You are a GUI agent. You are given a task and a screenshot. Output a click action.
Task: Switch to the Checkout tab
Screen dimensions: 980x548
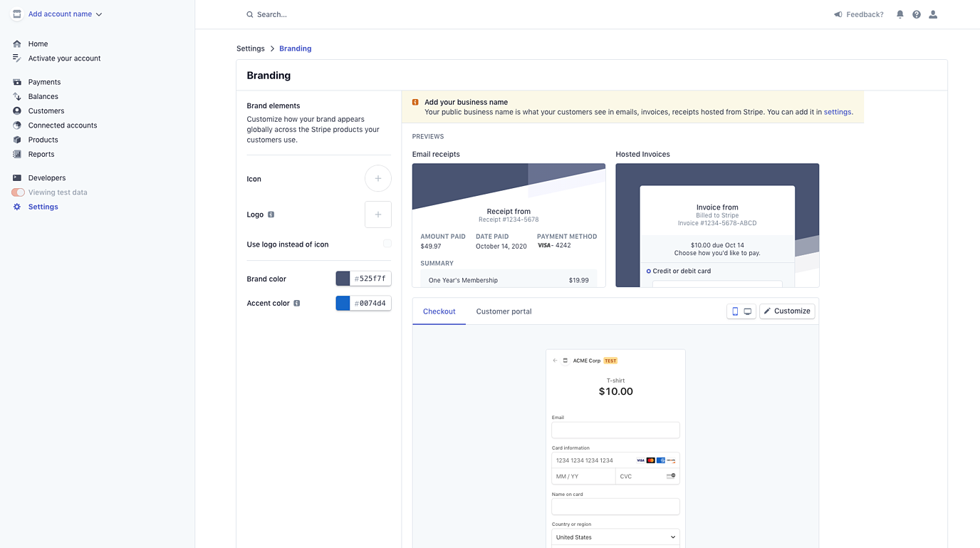point(439,311)
